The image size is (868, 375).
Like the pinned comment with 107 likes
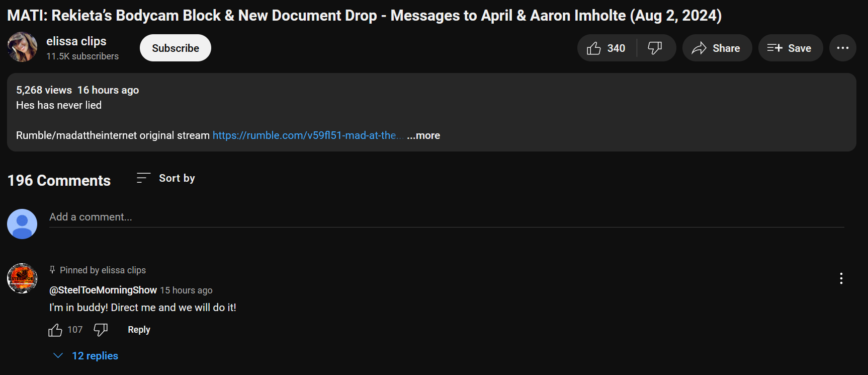pyautogui.click(x=55, y=330)
